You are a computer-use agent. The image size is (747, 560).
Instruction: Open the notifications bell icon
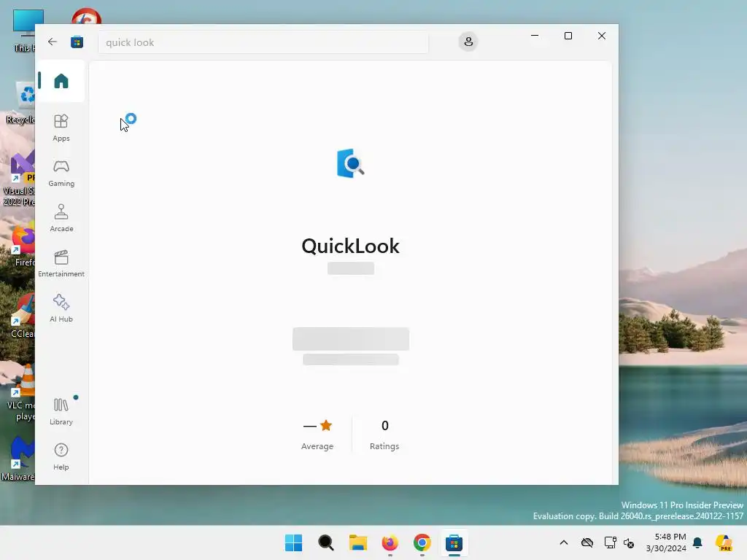(x=697, y=542)
